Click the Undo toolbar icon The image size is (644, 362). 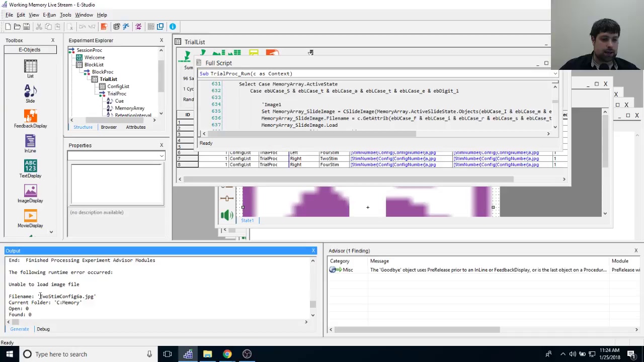(82, 27)
